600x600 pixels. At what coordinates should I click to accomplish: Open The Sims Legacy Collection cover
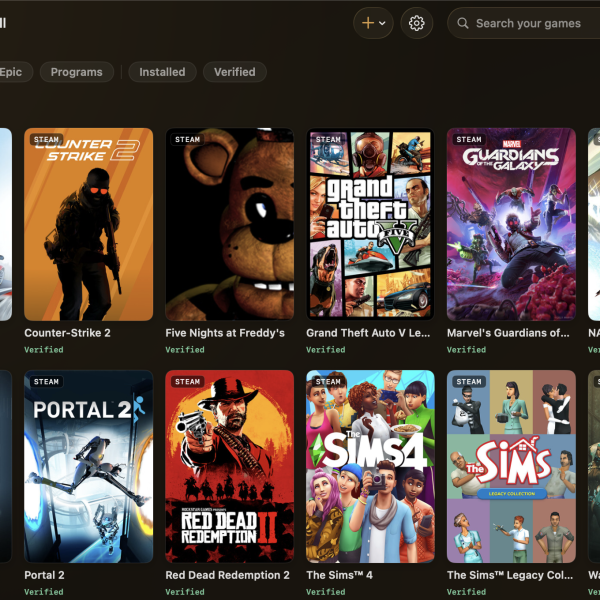511,466
